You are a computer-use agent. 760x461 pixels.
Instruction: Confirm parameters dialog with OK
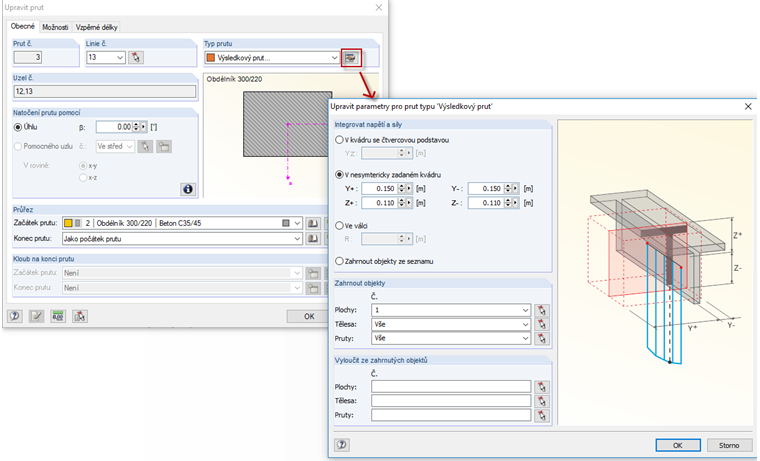[x=678, y=445]
